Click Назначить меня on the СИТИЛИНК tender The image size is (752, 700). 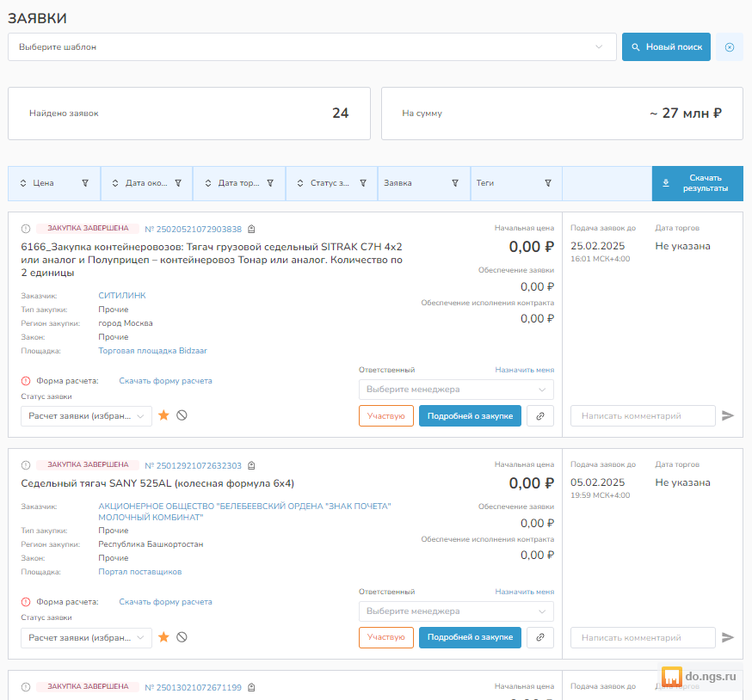click(525, 370)
